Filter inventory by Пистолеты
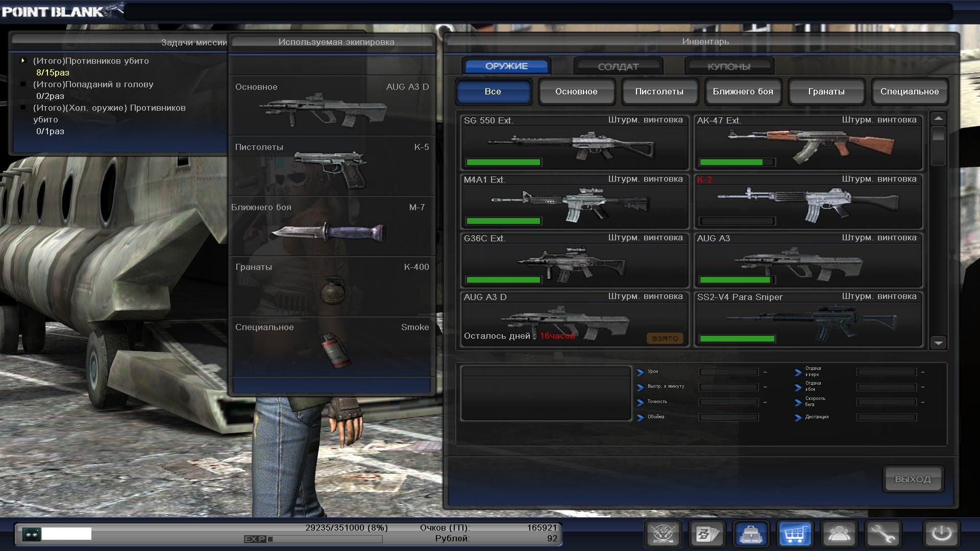Image resolution: width=980 pixels, height=551 pixels. pyautogui.click(x=659, y=91)
